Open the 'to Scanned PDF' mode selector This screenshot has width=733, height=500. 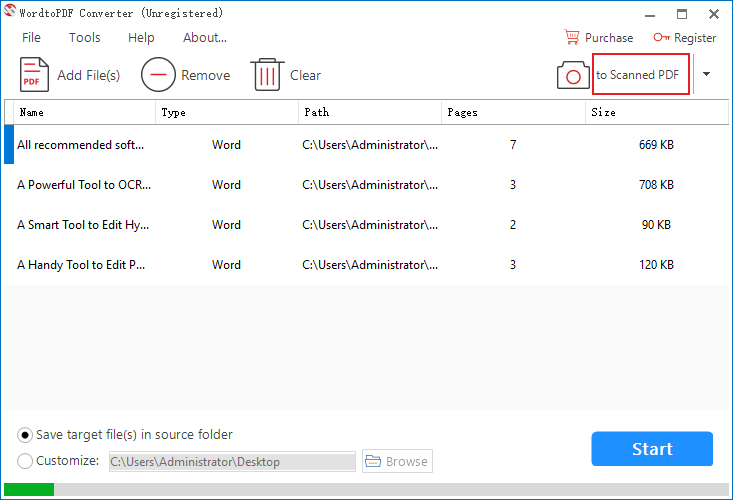coord(640,74)
